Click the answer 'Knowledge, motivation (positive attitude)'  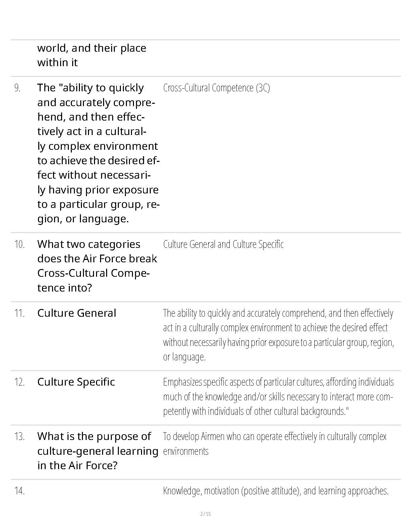tap(276, 491)
